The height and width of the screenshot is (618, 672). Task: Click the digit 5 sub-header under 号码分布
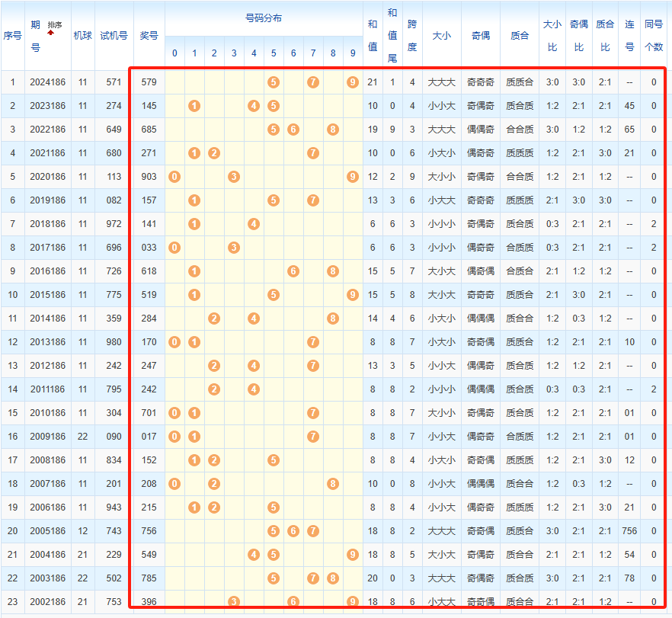coord(274,53)
